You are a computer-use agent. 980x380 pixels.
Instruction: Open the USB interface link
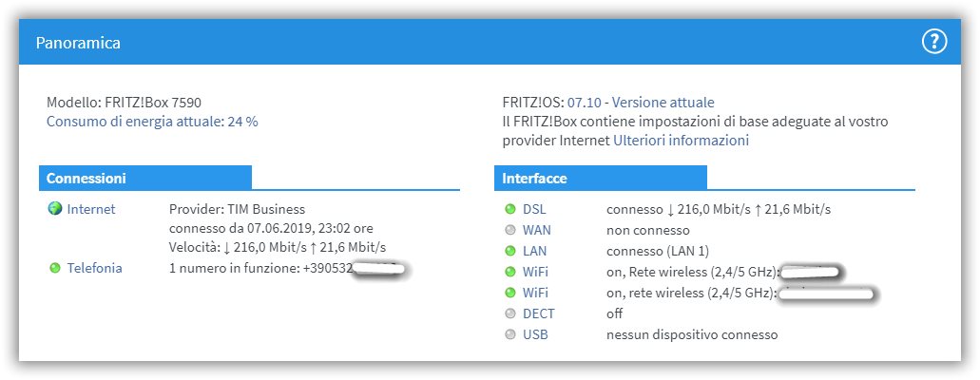coord(535,334)
